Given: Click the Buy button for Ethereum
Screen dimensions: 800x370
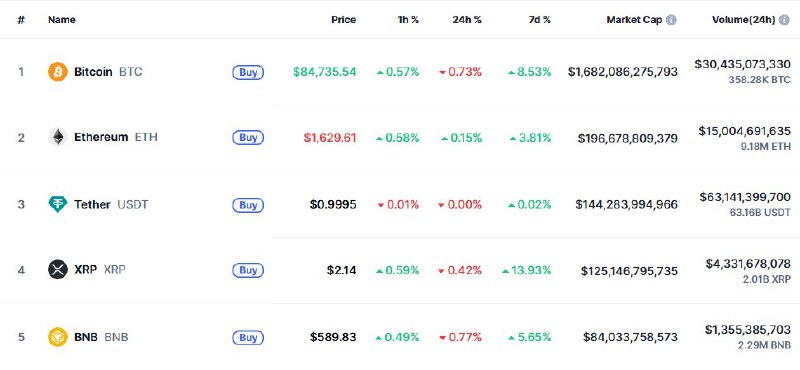Looking at the screenshot, I should coord(248,138).
